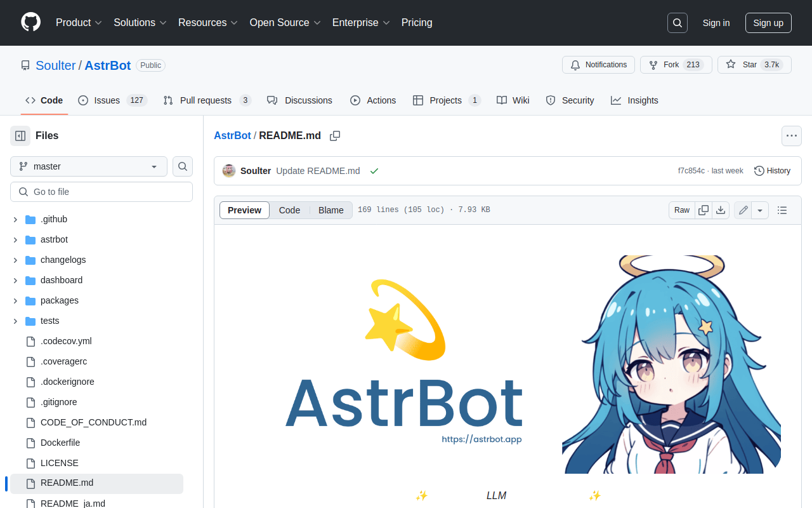Viewport: 812px width, 508px height.
Task: Open Update README.md commit message
Action: pos(318,171)
